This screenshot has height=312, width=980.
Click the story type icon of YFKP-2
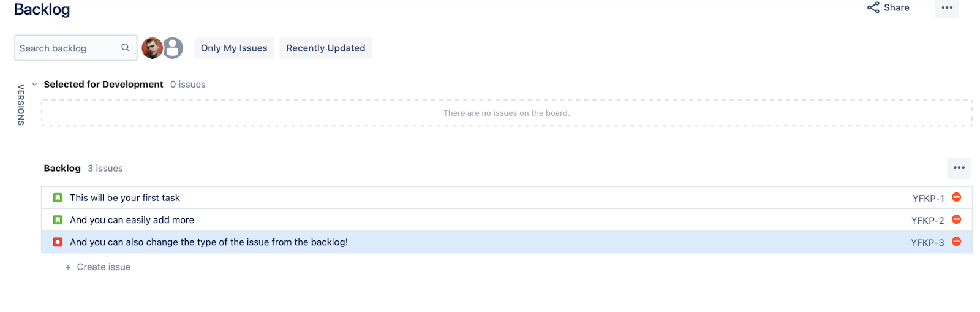(58, 220)
